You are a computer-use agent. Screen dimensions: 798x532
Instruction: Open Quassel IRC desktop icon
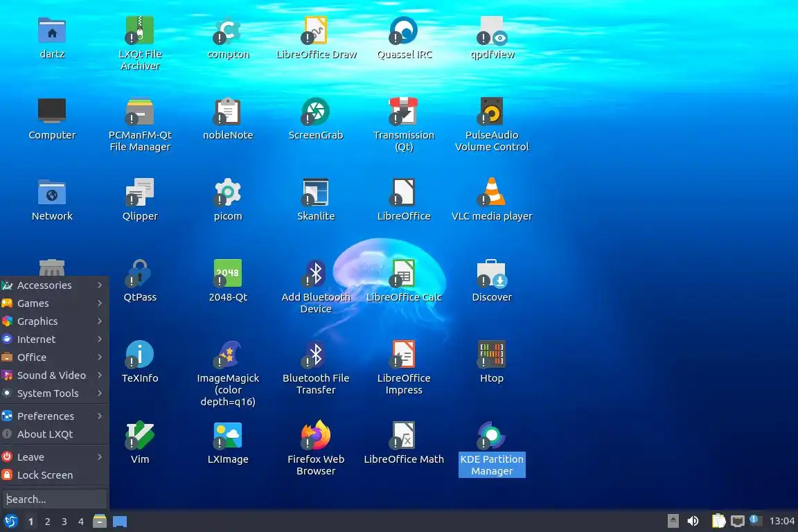pos(404,30)
